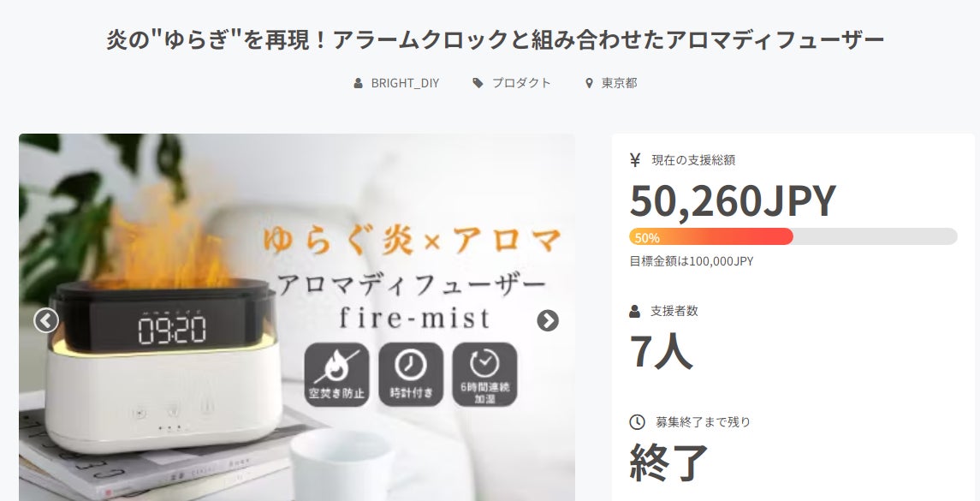
Task: Click the 空焚き防止 feature badge
Action: (337, 374)
